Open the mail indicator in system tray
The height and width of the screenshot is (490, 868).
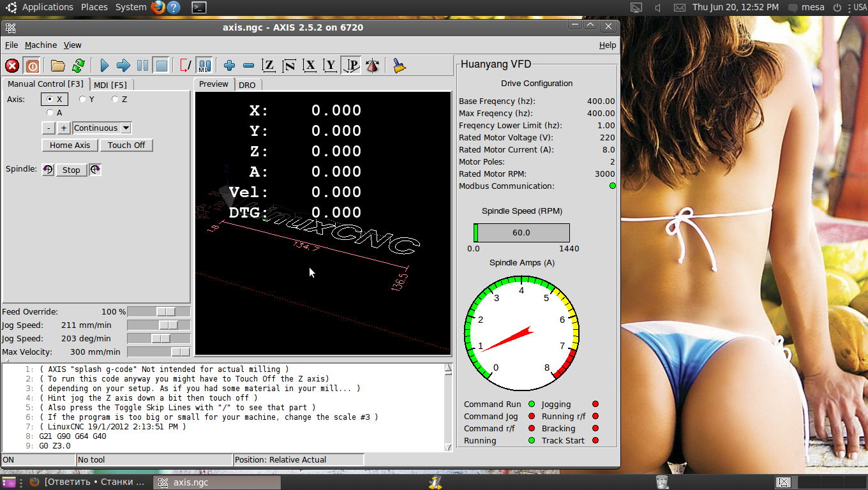(x=680, y=8)
